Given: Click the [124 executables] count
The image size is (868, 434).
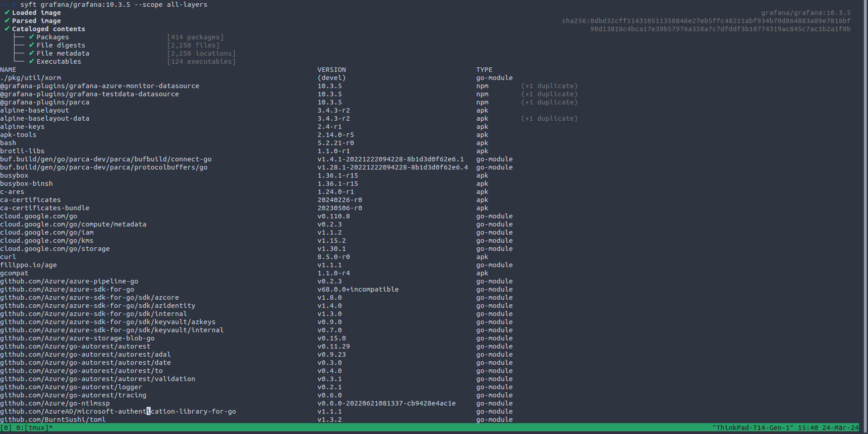Looking at the screenshot, I should point(201,61).
